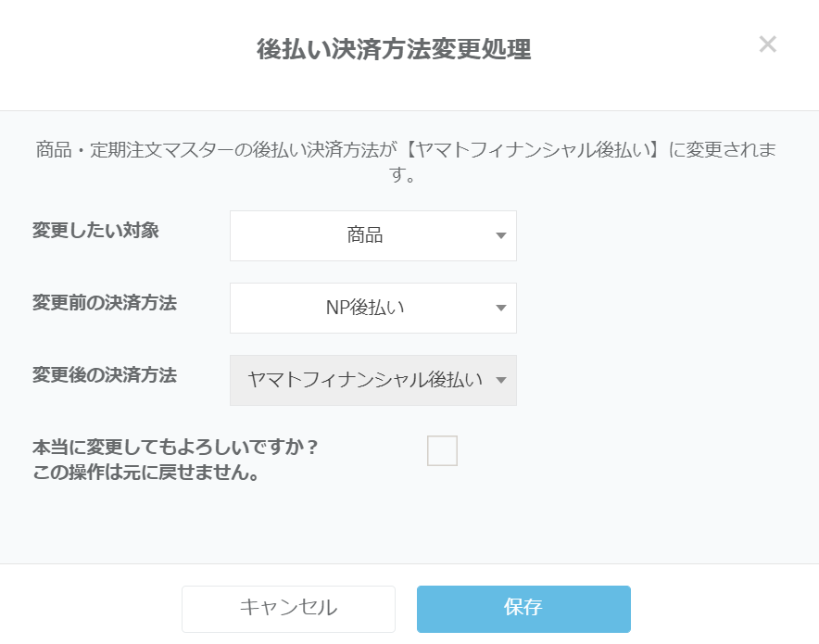Click the 本当に変更してもよろしいですか？ label
The height and width of the screenshot is (644, 819).
click(x=175, y=447)
